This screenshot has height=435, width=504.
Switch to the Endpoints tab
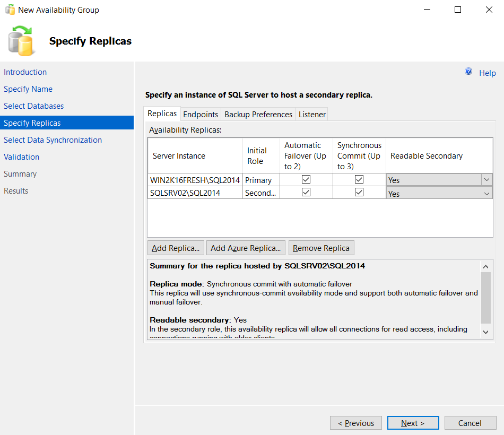coord(200,114)
